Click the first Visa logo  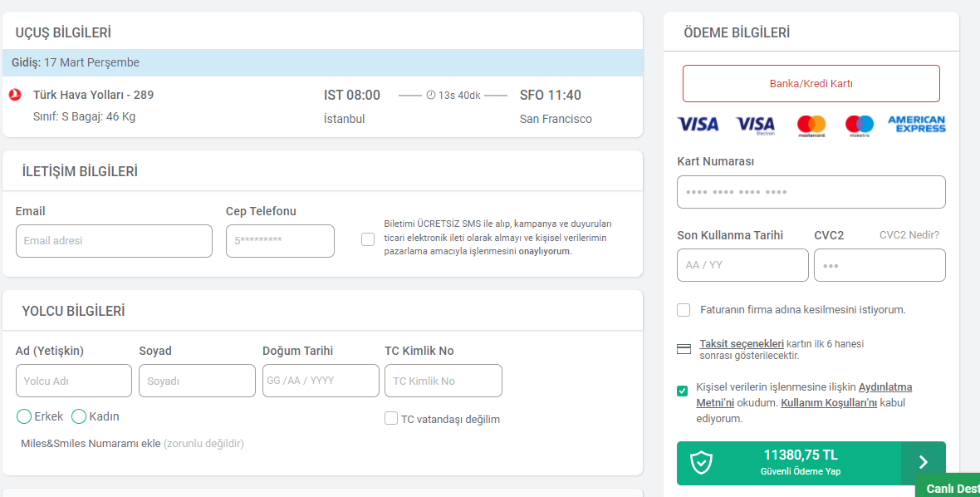pyautogui.click(x=698, y=125)
